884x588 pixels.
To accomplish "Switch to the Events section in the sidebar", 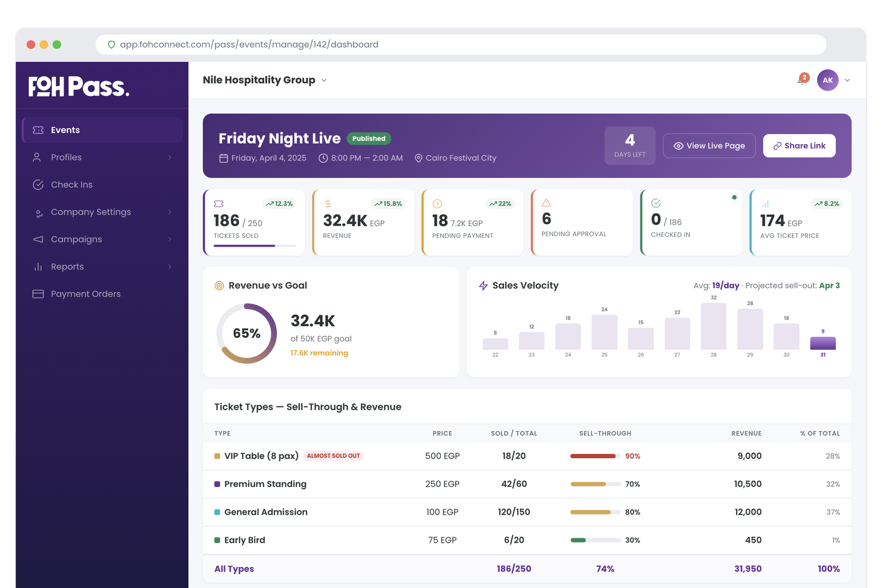I will pos(65,130).
